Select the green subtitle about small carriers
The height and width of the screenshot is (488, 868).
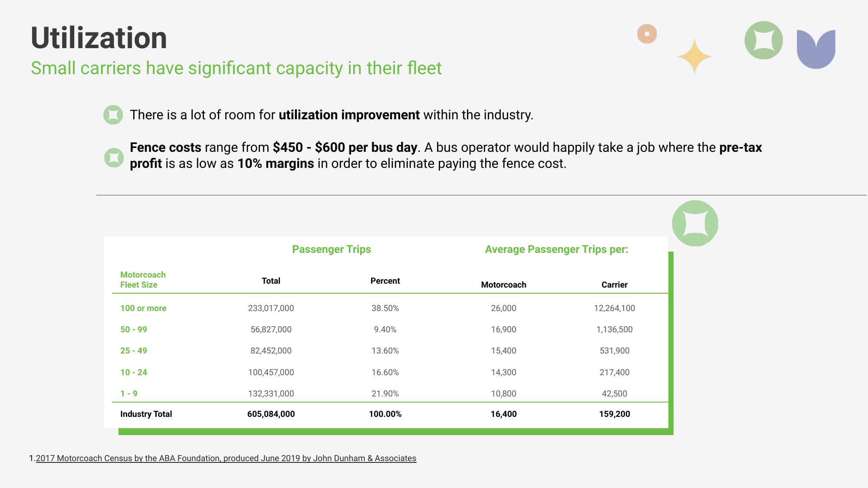point(236,68)
